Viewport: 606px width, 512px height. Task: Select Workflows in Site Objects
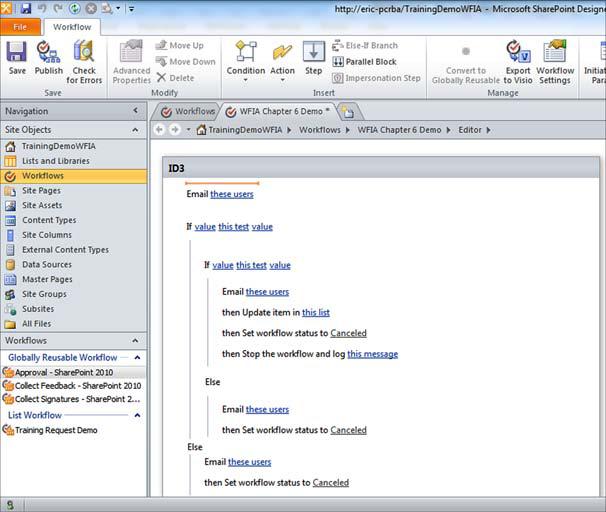point(74,176)
